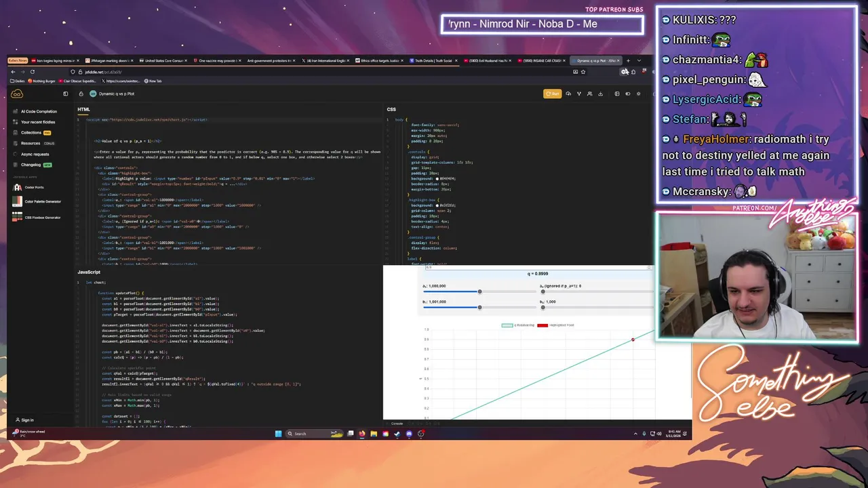Click the CSS panel label
Image resolution: width=868 pixels, height=488 pixels.
pyautogui.click(x=391, y=109)
